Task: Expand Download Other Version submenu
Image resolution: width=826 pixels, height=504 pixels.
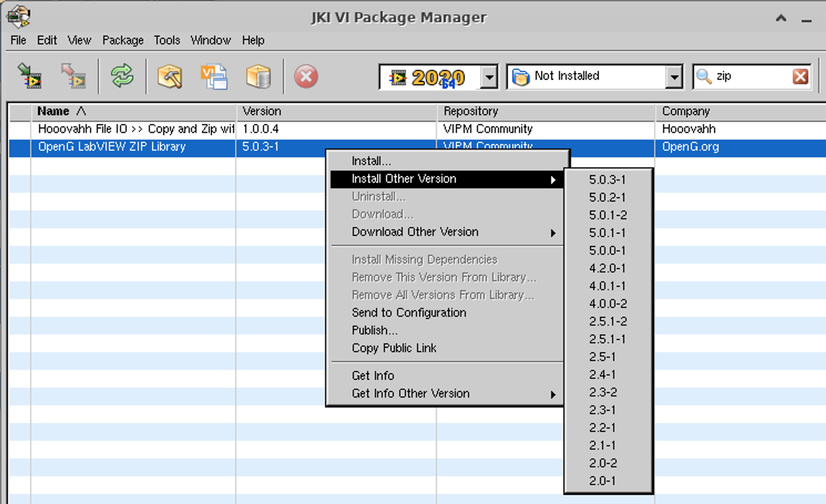Action: coord(447,232)
